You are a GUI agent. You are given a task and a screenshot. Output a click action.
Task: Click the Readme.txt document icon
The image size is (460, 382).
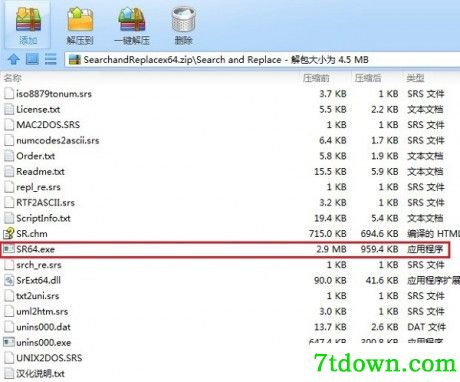click(x=9, y=171)
